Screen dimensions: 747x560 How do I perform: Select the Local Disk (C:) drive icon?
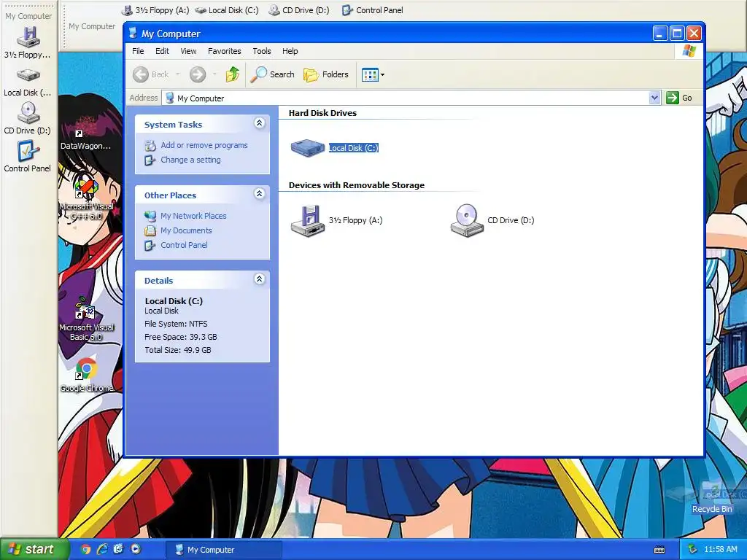point(308,147)
